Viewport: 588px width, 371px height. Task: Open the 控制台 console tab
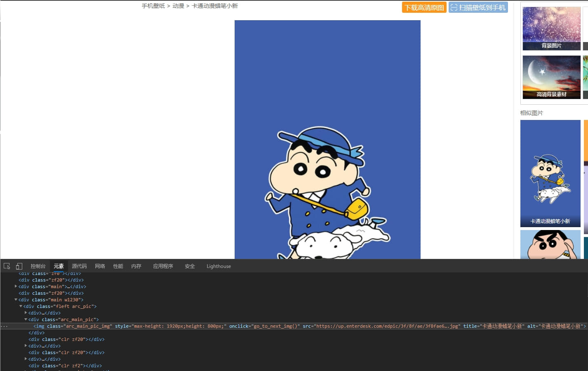[38, 266]
